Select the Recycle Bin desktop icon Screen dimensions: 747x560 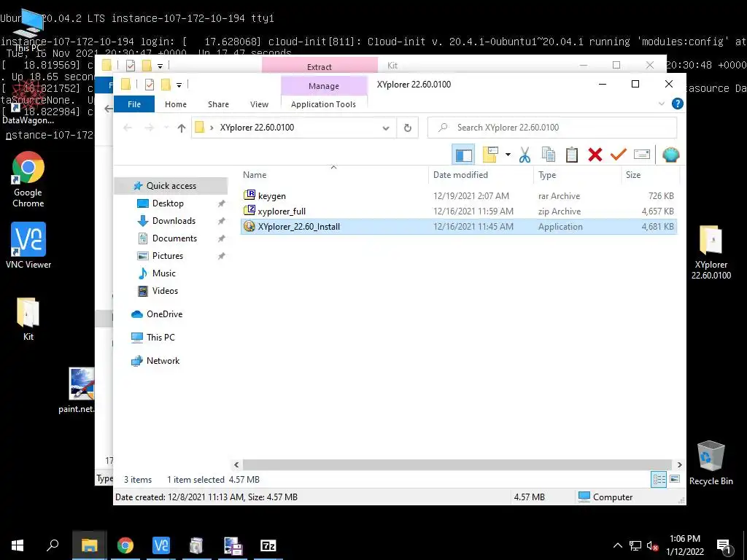[x=711, y=463]
